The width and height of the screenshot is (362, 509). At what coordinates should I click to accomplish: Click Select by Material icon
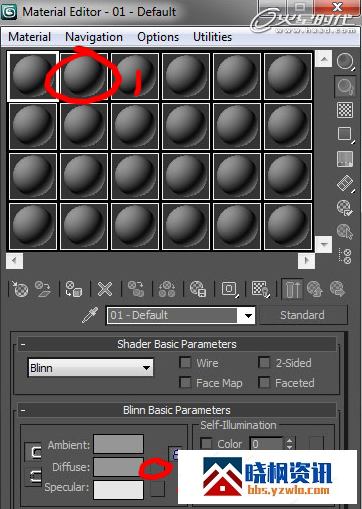[x=345, y=231]
